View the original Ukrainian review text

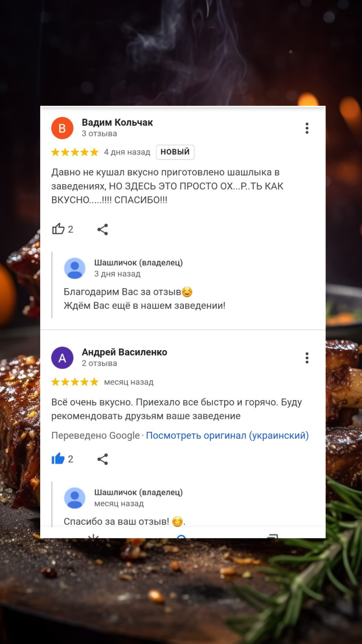227,435
